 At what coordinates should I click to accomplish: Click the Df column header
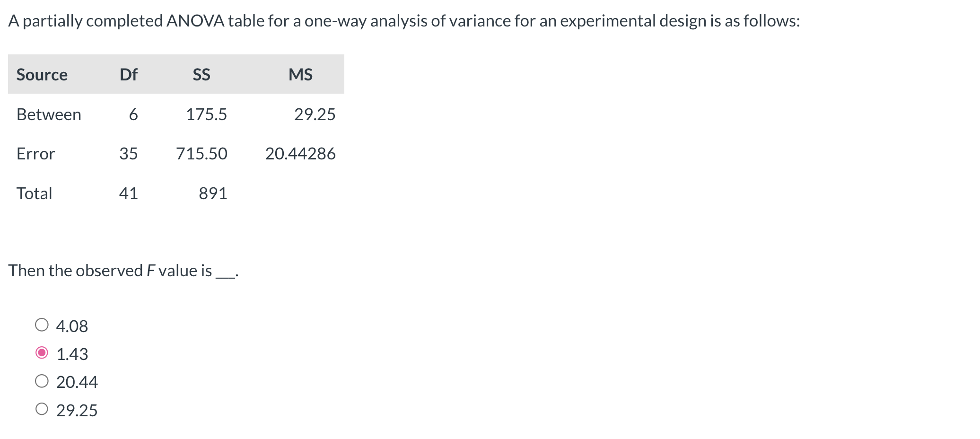129,74
